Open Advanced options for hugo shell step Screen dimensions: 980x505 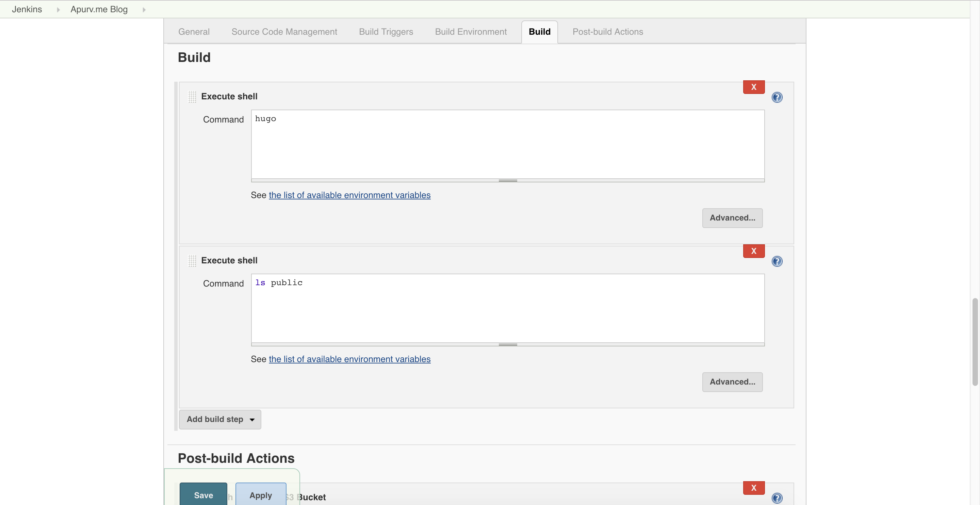pos(732,218)
